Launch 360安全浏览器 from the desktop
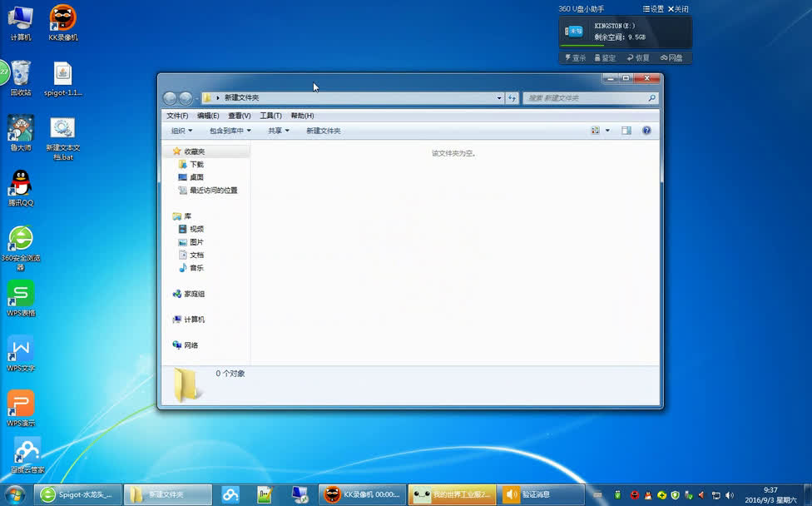 click(21, 248)
